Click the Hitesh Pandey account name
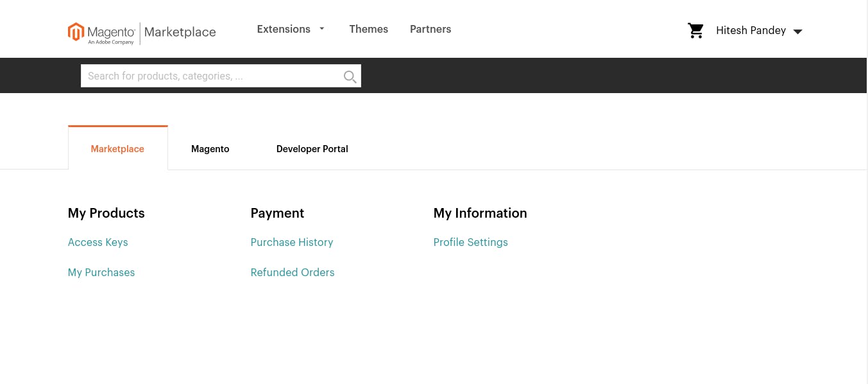This screenshot has width=868, height=384. (x=751, y=31)
